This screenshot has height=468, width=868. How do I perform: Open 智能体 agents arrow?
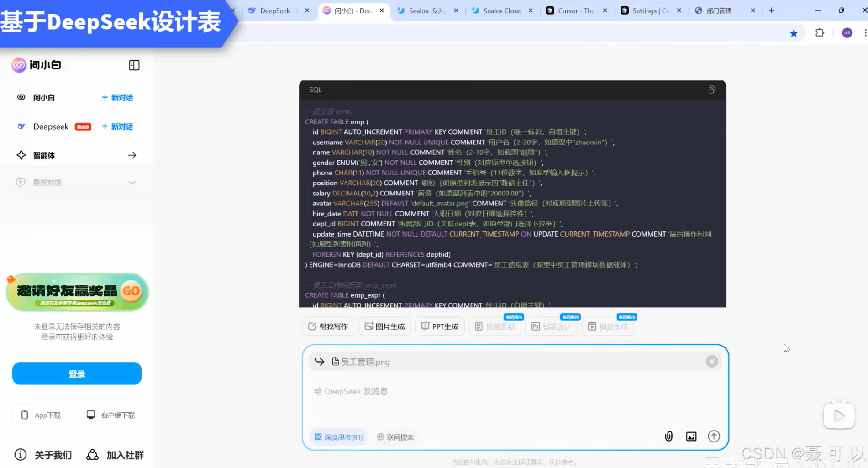[x=132, y=155]
